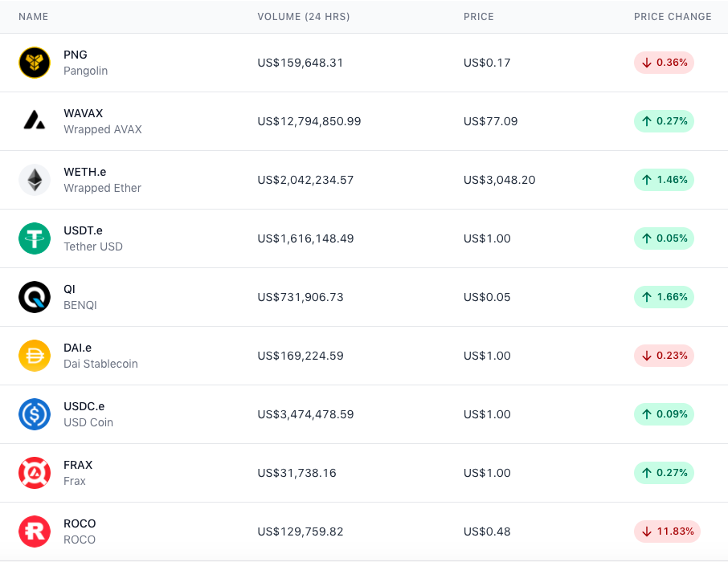The width and height of the screenshot is (728, 562).
Task: Click the Wrapped AVAX logo icon
Action: (35, 121)
